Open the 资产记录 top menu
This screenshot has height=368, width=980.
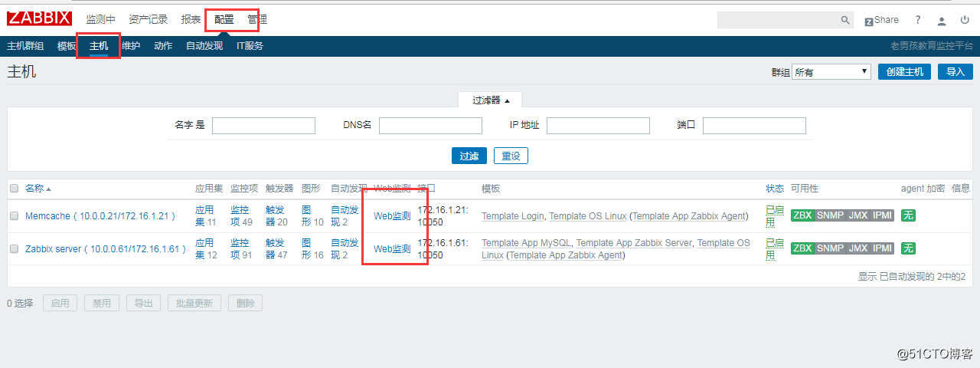click(149, 20)
